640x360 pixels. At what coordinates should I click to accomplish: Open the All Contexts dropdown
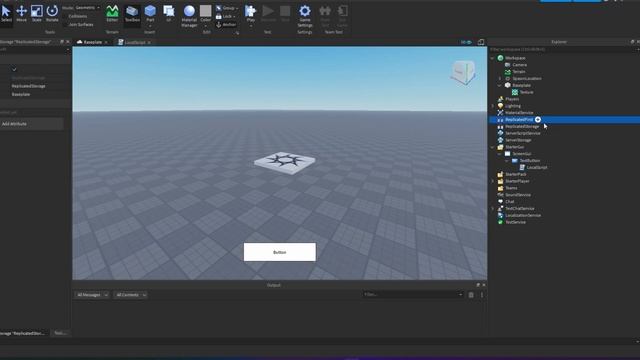[x=131, y=295]
